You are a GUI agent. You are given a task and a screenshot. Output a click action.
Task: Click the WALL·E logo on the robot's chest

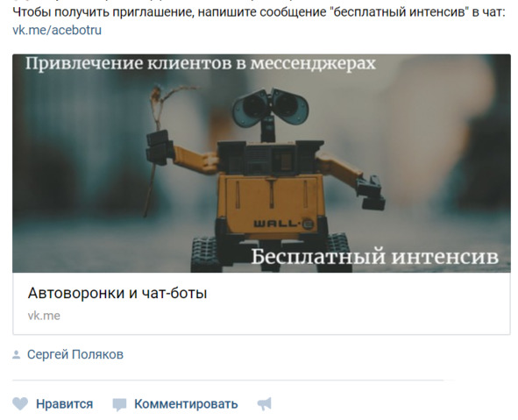coord(283,224)
